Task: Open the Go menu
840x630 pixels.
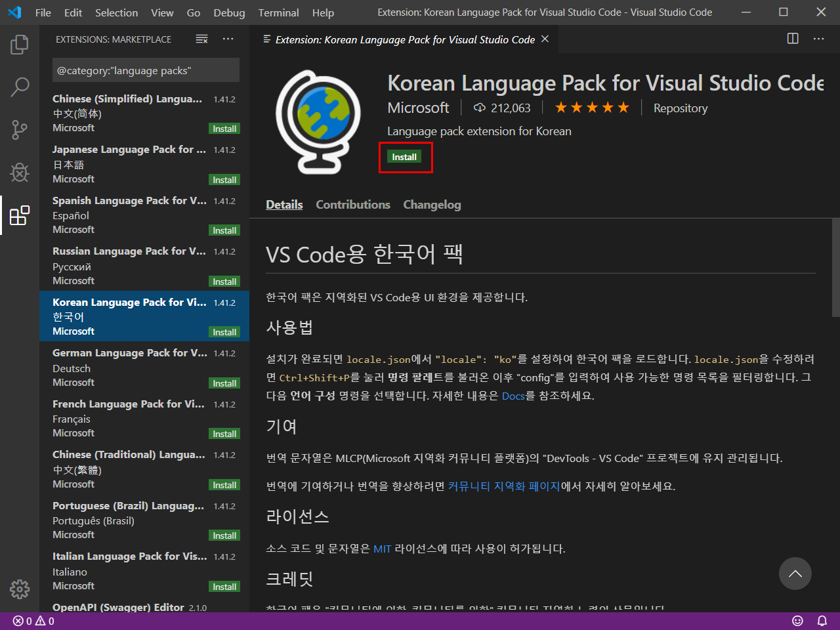Action: point(194,12)
